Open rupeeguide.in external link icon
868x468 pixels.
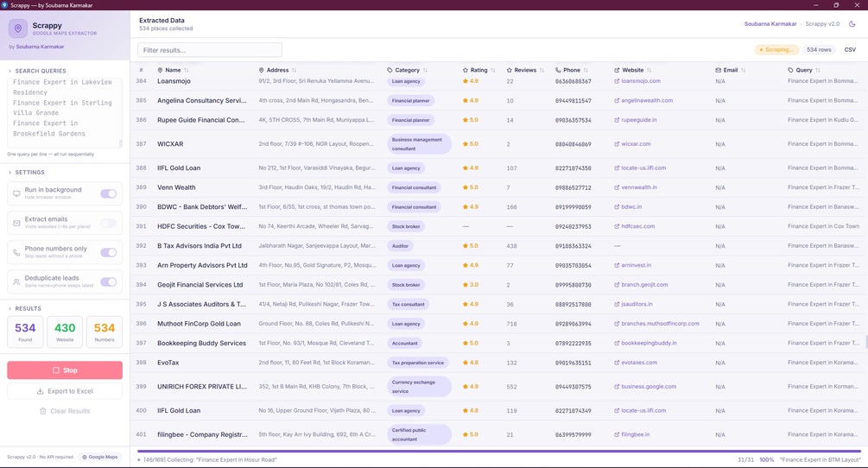click(x=617, y=120)
